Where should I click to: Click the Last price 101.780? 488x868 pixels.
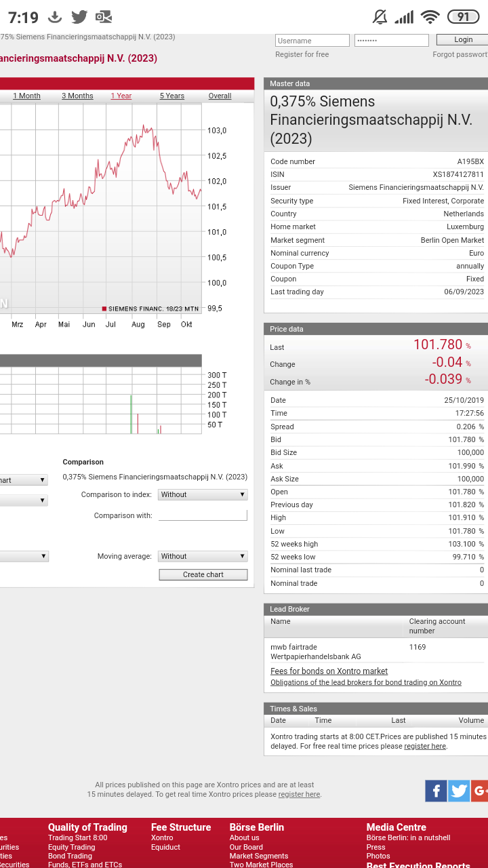(438, 344)
